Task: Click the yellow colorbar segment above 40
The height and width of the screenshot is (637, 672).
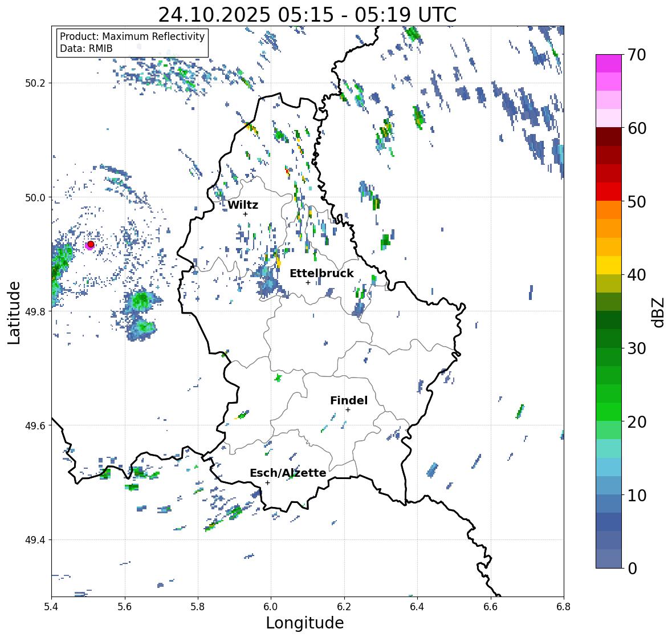Action: [x=609, y=265]
